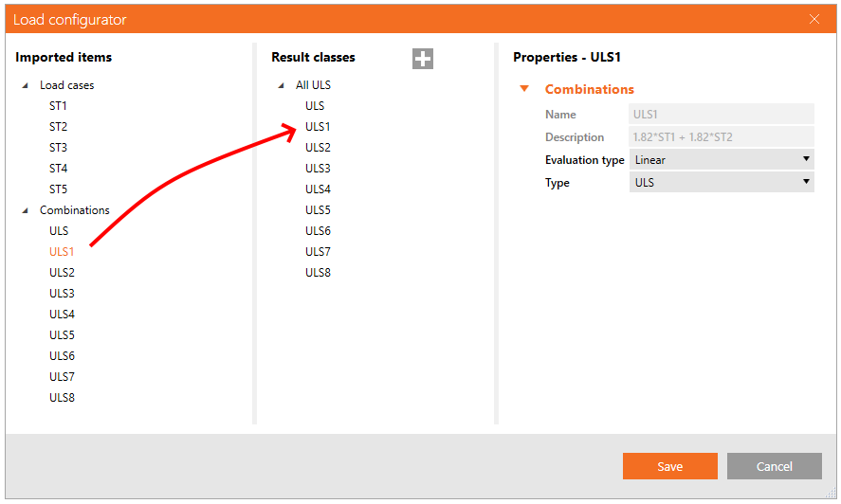This screenshot has height=504, width=841.
Task: Click the orange Combinations section heading
Action: point(590,89)
